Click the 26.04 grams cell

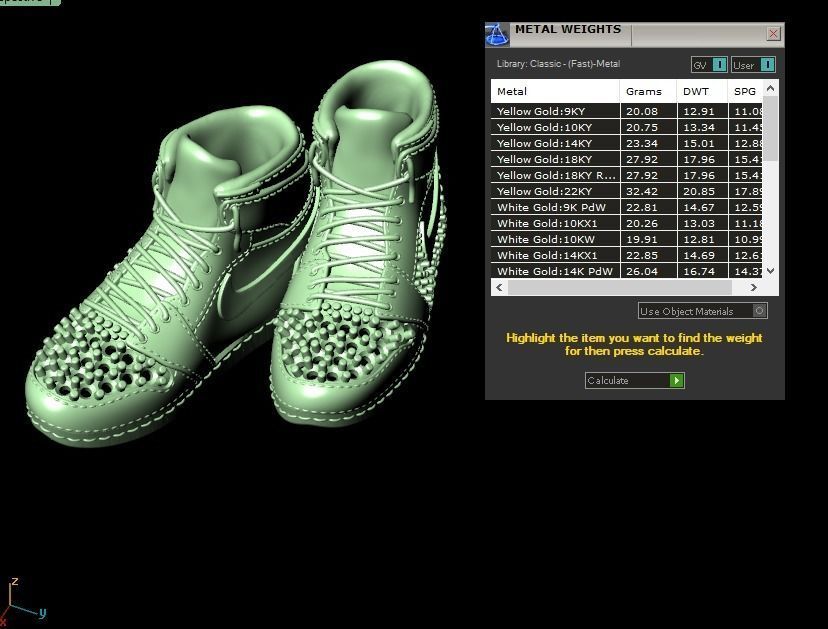(x=648, y=271)
